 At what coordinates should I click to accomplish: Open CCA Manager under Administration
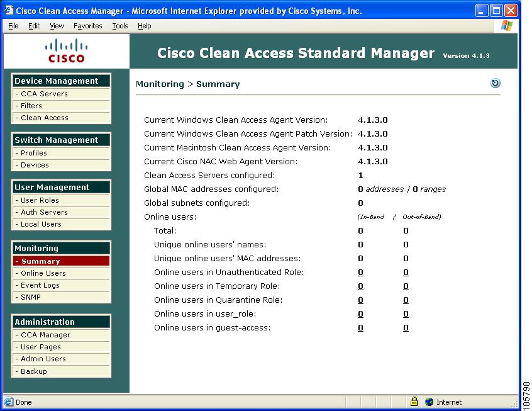click(61, 335)
